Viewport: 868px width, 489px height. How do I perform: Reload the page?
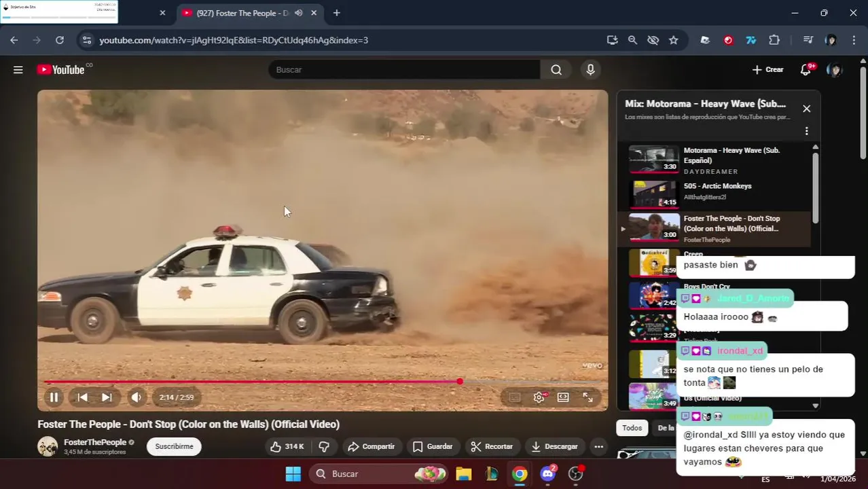point(60,40)
